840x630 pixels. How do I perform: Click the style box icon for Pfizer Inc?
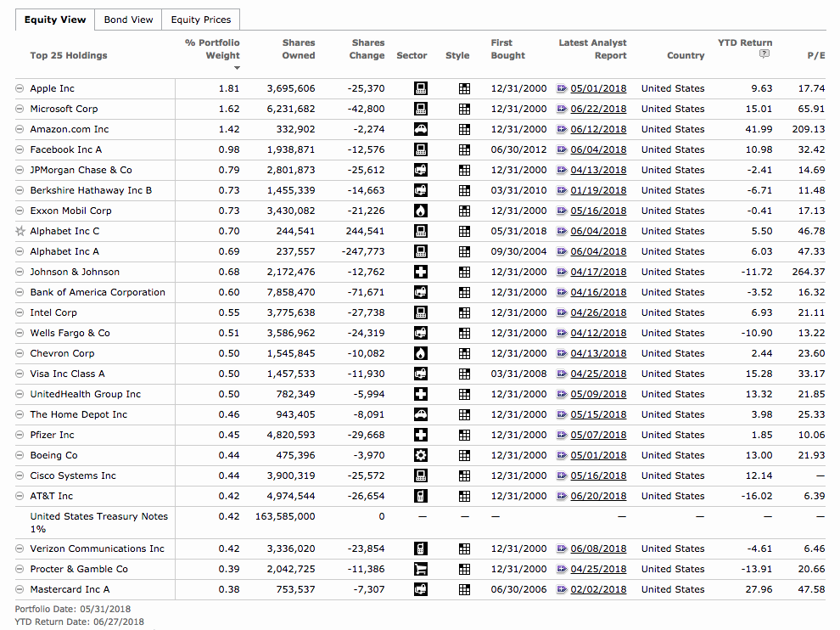[464, 436]
